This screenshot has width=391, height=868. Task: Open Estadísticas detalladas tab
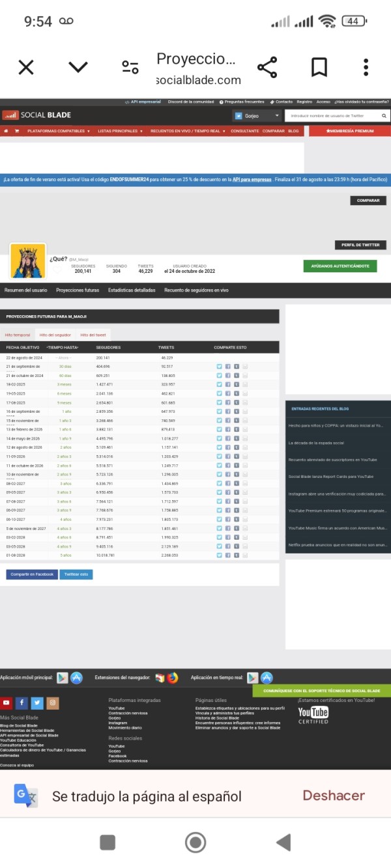pos(132,290)
